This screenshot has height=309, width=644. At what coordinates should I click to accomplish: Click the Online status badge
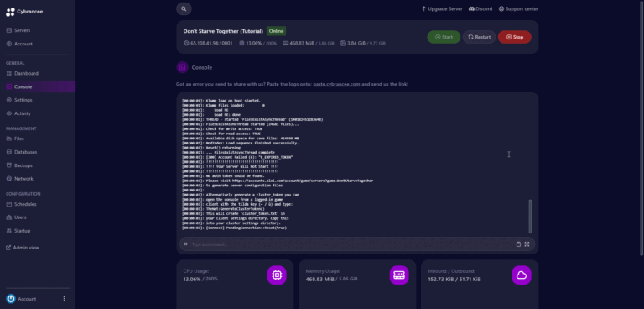pyautogui.click(x=277, y=31)
